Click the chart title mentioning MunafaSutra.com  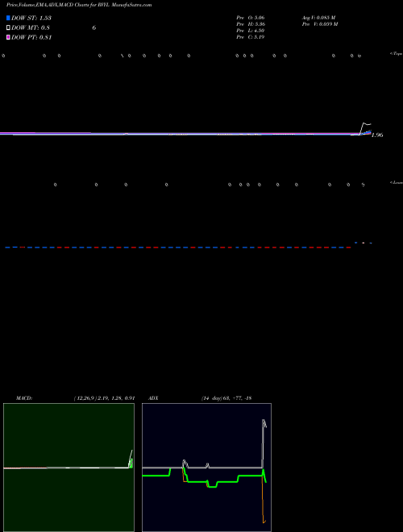click(x=79, y=5)
